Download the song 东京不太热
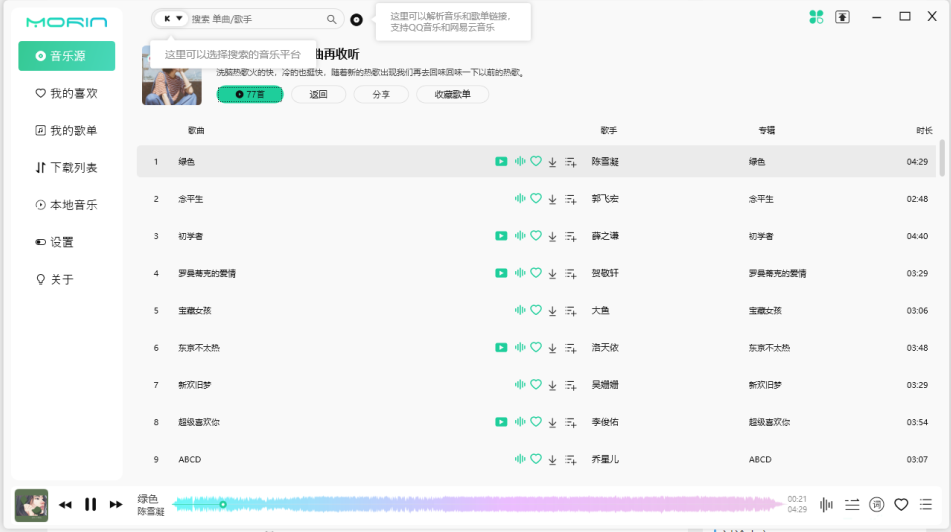Screen dimensions: 951x532 pyautogui.click(x=553, y=348)
